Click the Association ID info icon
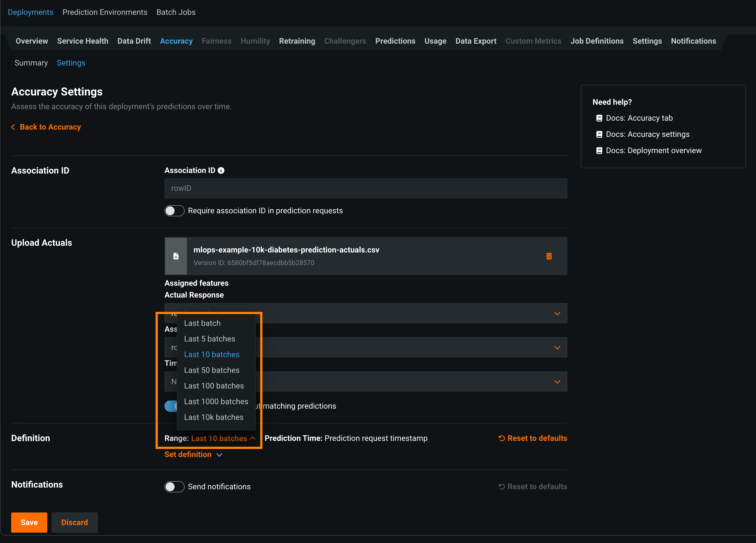The image size is (756, 543). pyautogui.click(x=221, y=170)
